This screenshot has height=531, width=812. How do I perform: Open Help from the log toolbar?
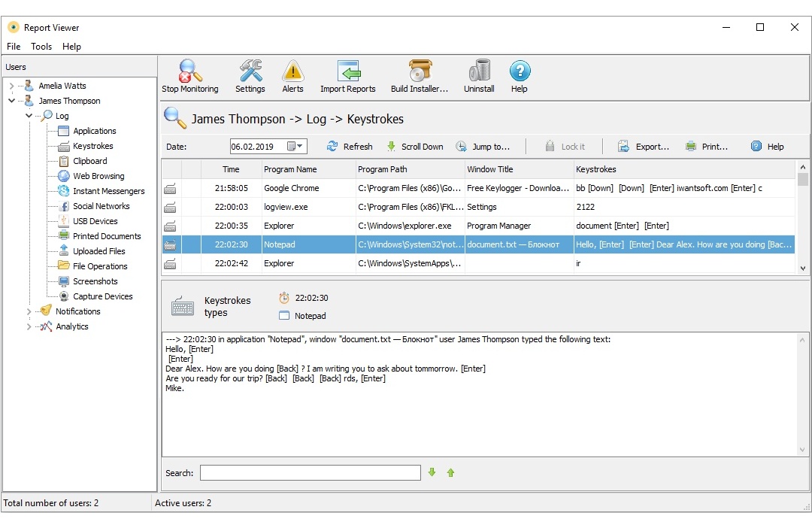click(767, 146)
